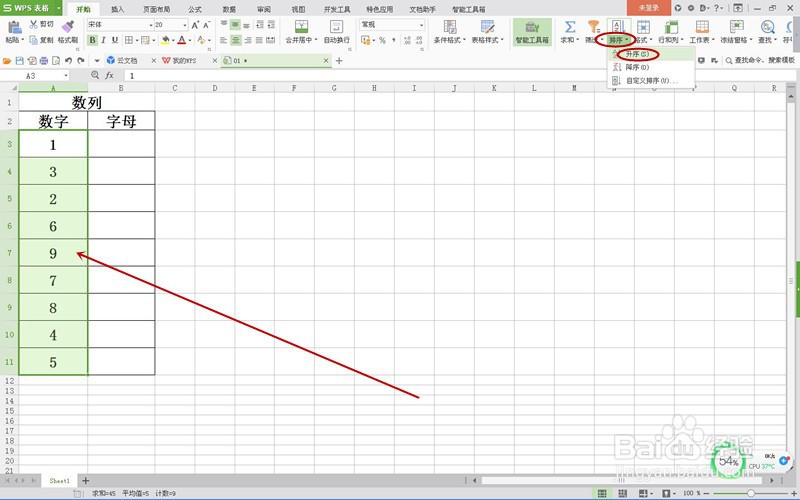Toggle top vertical alignment
Viewport: 800px width, 500px height.
(x=223, y=24)
